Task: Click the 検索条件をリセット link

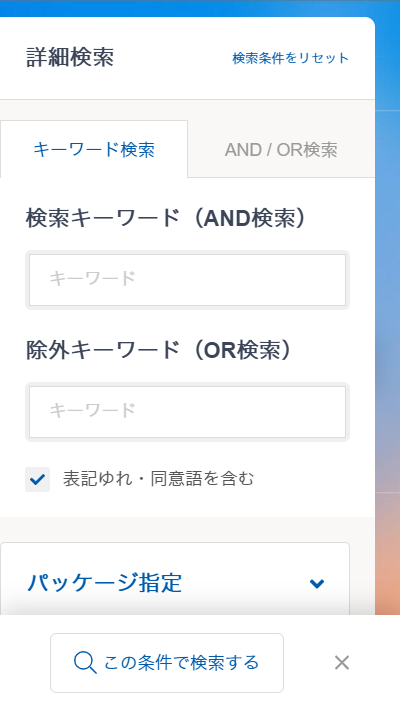Action: [290, 58]
